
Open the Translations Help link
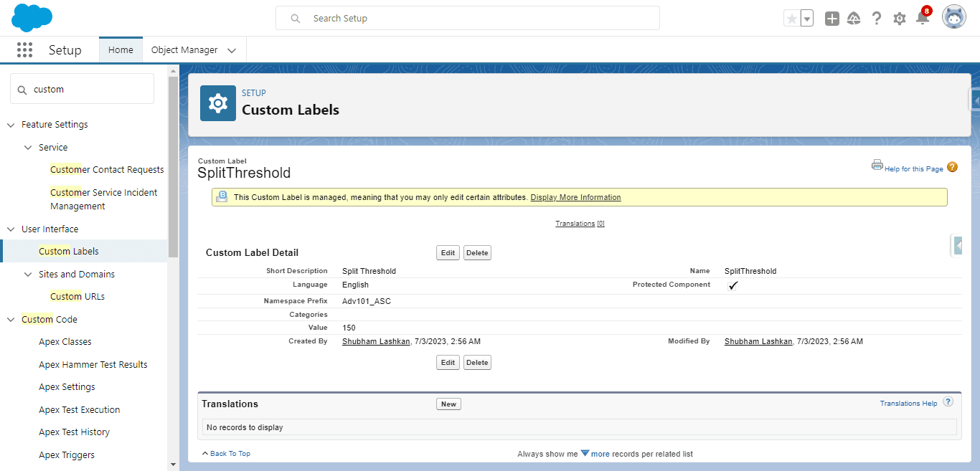click(908, 403)
